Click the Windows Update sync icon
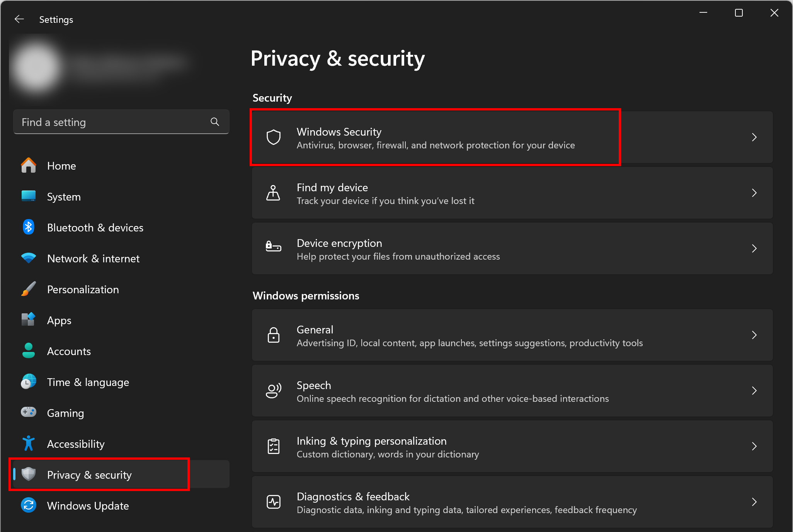Screen dimensions: 793x532 coord(29,505)
